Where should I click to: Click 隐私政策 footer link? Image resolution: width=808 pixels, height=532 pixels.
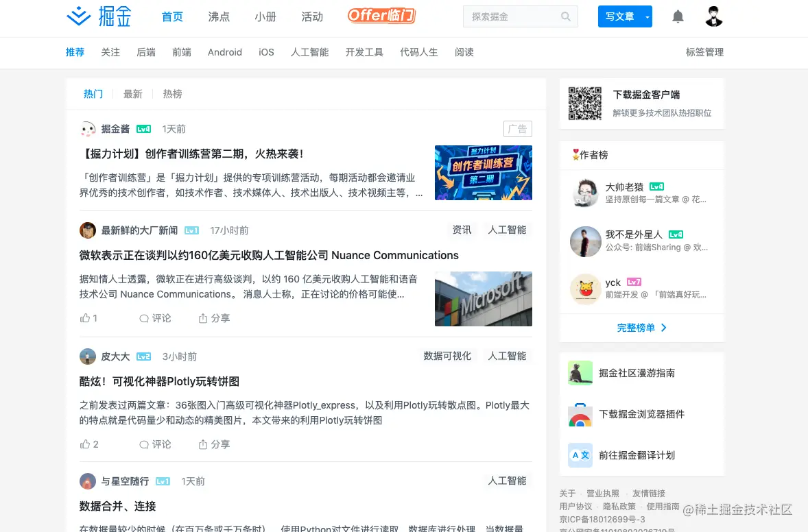point(619,506)
